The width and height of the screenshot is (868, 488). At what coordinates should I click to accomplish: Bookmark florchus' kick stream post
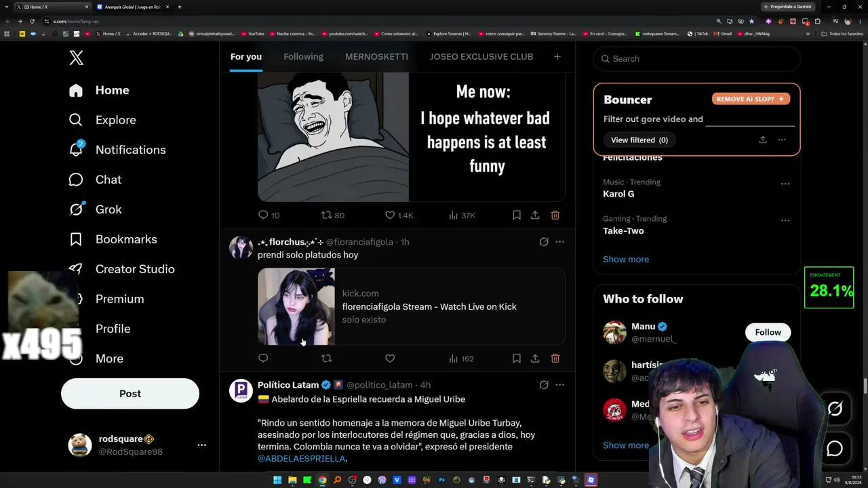click(517, 358)
